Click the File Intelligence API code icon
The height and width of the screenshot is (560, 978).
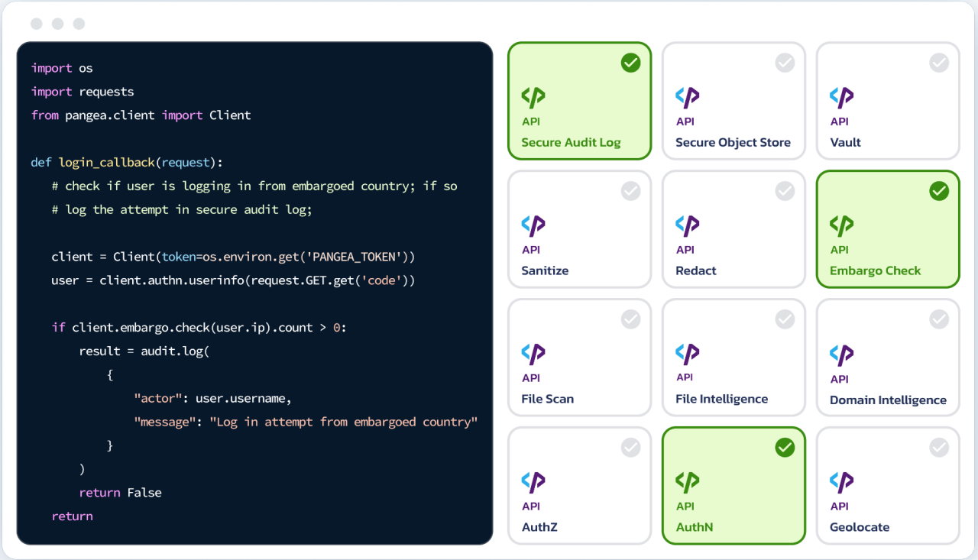[x=688, y=354]
